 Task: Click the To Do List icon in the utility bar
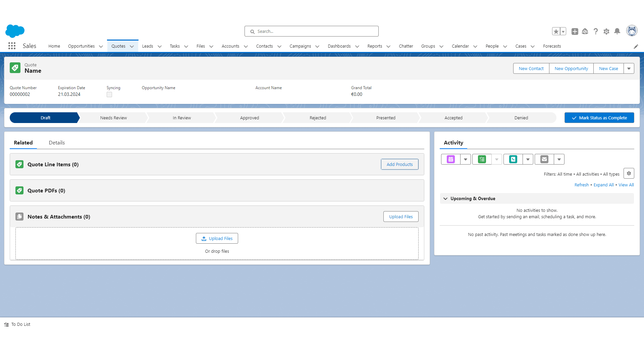coord(6,324)
